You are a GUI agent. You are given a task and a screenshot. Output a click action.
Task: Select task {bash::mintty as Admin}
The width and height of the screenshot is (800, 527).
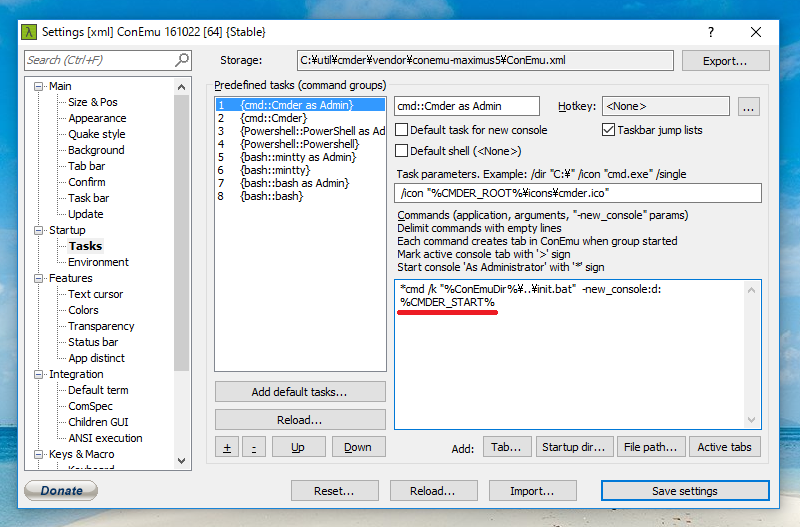301,157
